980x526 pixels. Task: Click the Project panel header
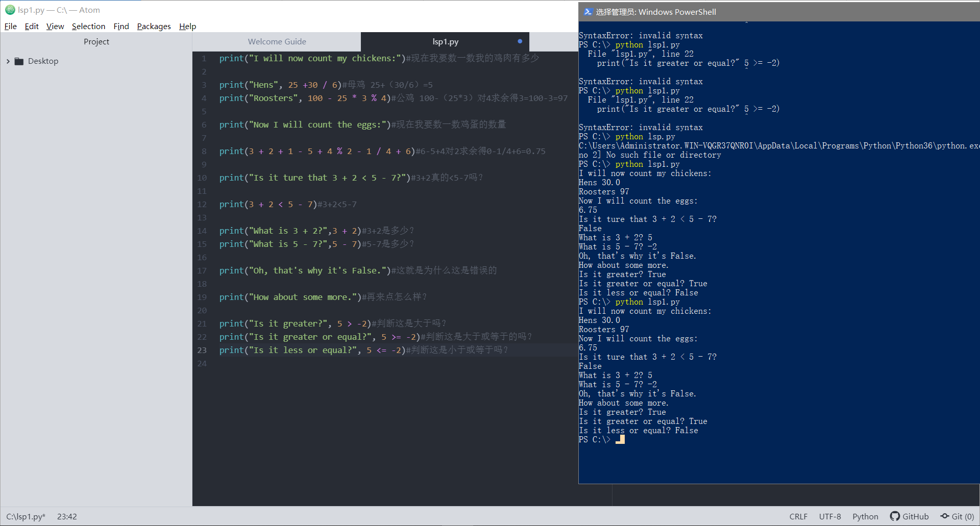pos(96,42)
